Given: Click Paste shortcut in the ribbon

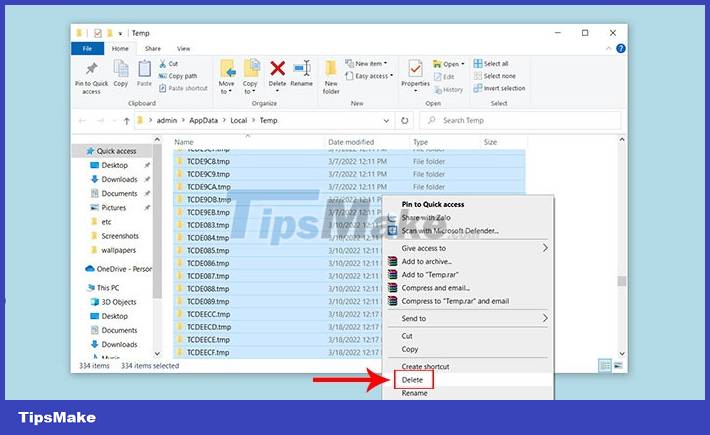Looking at the screenshot, I should [183, 88].
